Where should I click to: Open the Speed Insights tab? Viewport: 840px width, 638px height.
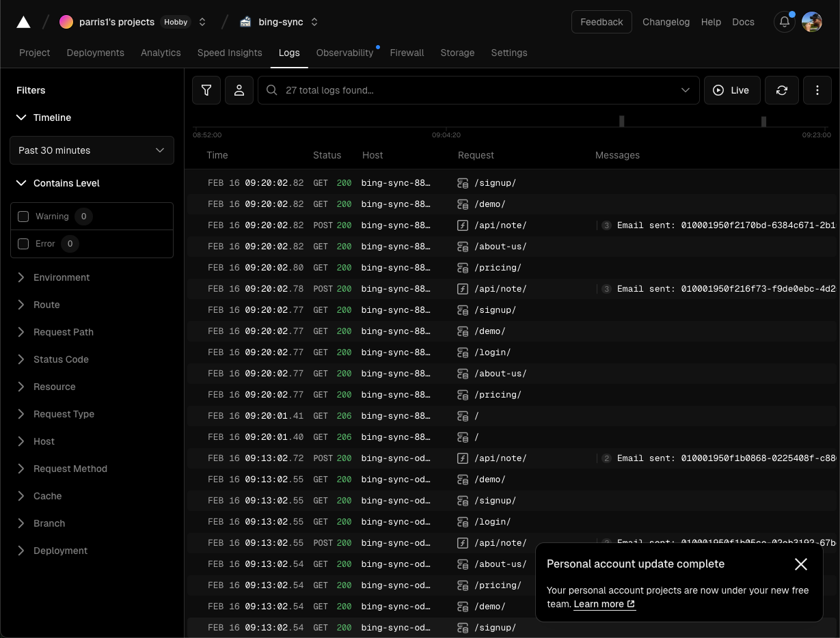(230, 53)
